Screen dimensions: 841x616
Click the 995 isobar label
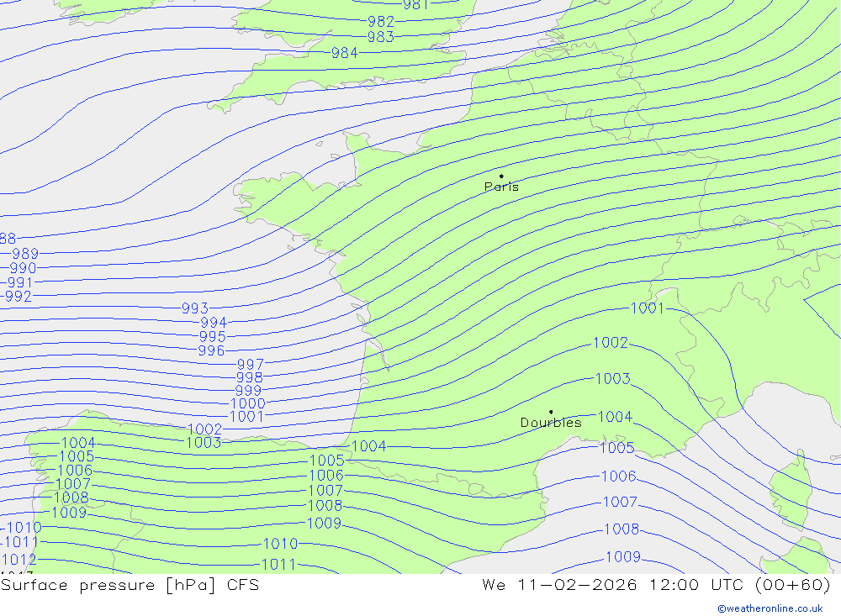coord(213,337)
